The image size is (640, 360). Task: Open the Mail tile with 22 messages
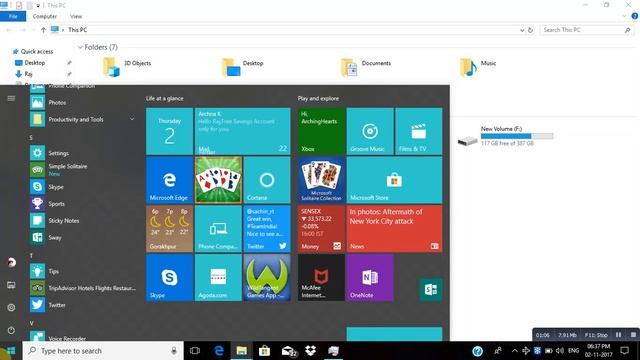(242, 131)
